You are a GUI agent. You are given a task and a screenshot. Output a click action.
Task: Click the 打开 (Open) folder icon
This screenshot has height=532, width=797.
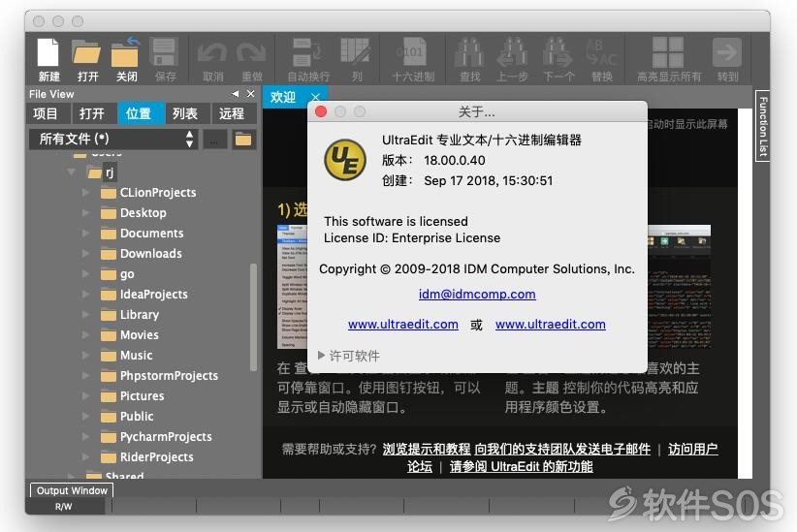(86, 53)
